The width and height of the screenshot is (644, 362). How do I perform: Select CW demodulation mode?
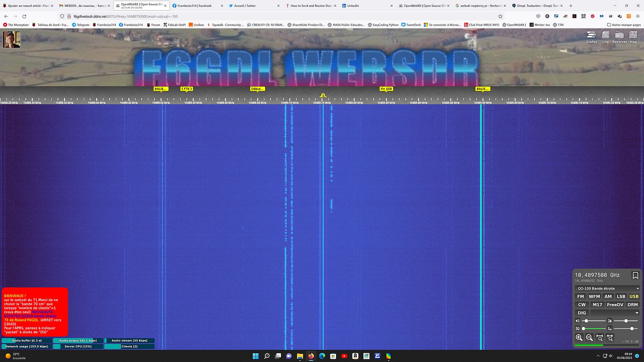coord(582,304)
